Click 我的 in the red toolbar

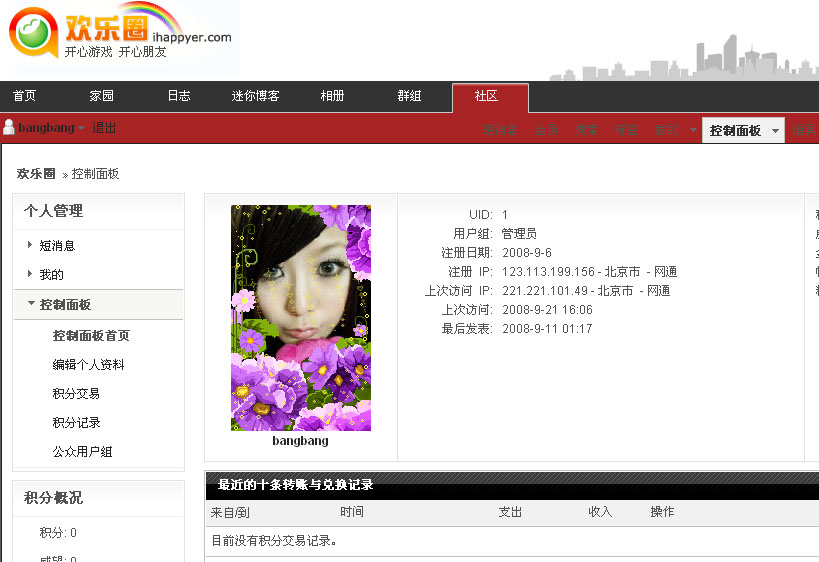click(667, 130)
